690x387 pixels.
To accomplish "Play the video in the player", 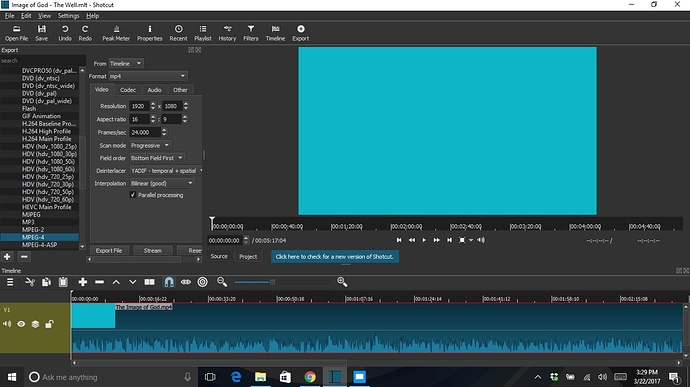I will (x=424, y=240).
